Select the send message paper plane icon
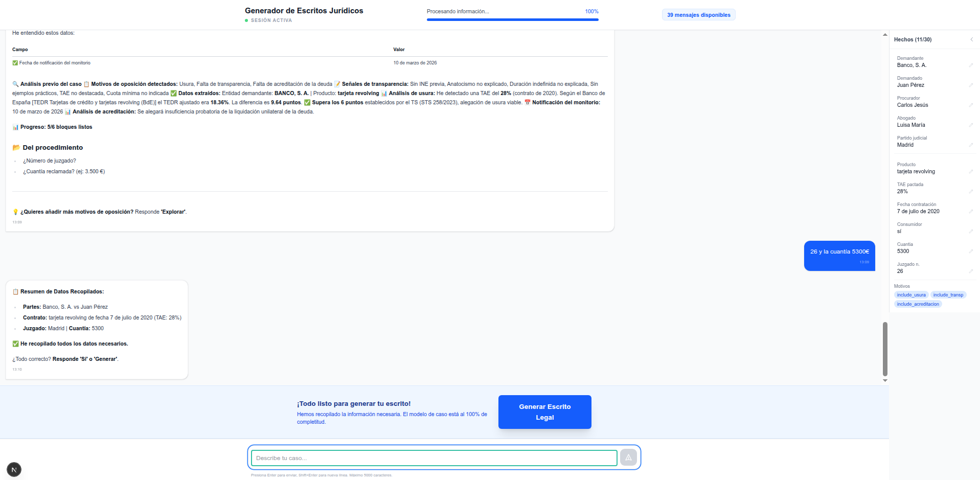980x480 pixels. pyautogui.click(x=628, y=458)
